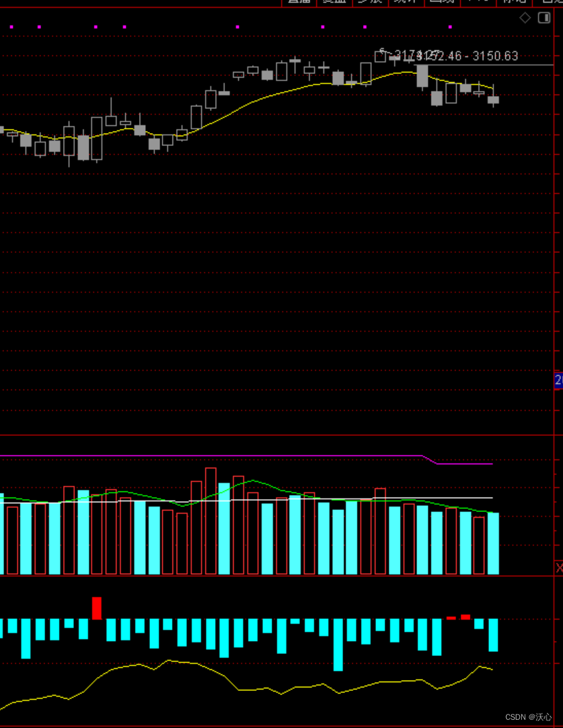Screen dimensions: 563x728
Task: Click the blue highlighted price tag on axis
Action: (x=559, y=380)
